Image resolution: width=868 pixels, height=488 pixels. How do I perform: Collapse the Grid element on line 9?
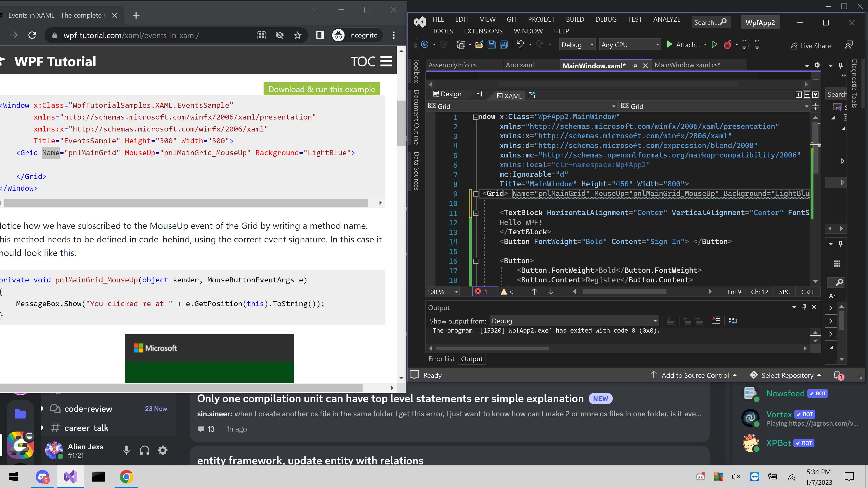476,194
